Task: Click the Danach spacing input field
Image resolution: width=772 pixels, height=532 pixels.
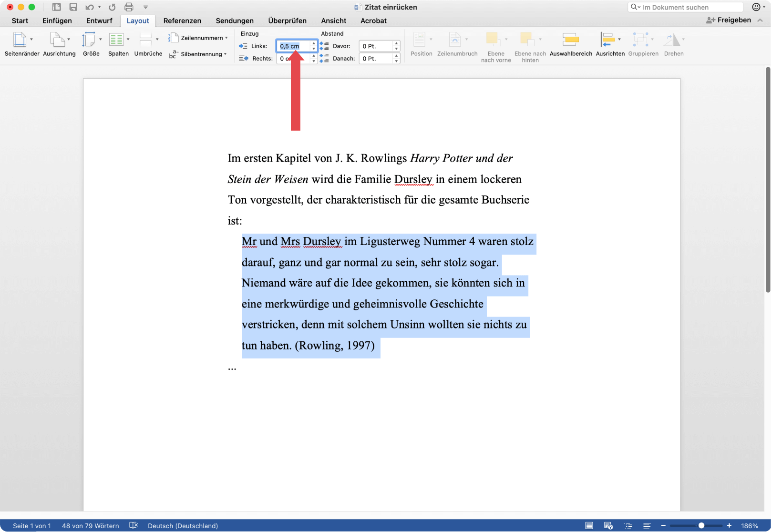Action: pyautogui.click(x=376, y=59)
